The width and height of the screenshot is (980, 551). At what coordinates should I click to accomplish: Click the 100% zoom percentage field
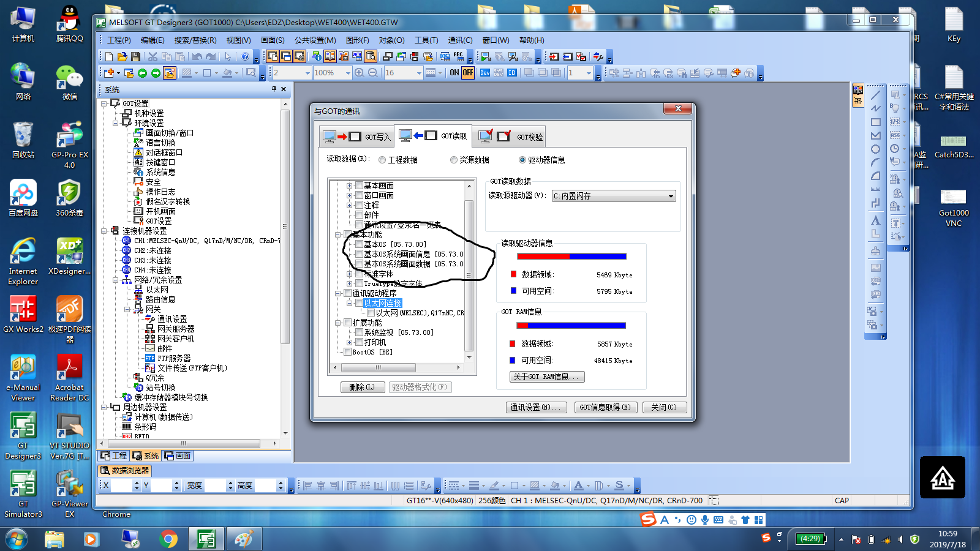click(x=328, y=73)
